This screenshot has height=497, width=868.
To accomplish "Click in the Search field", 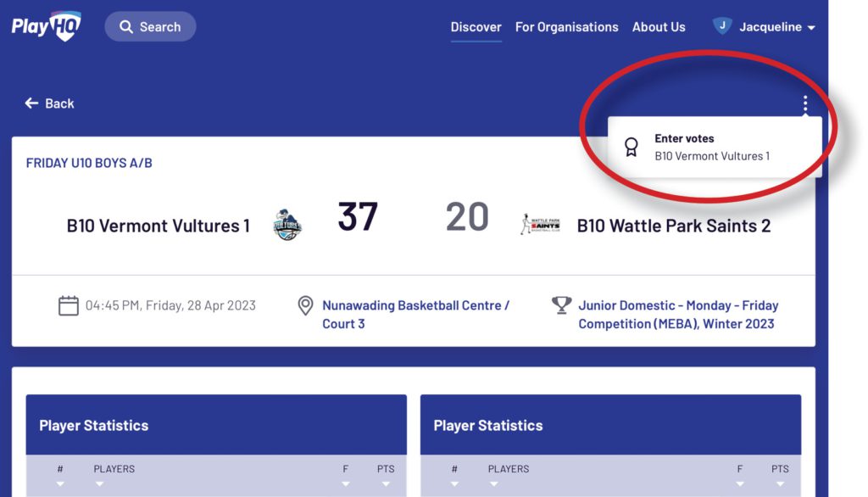I will pyautogui.click(x=150, y=26).
